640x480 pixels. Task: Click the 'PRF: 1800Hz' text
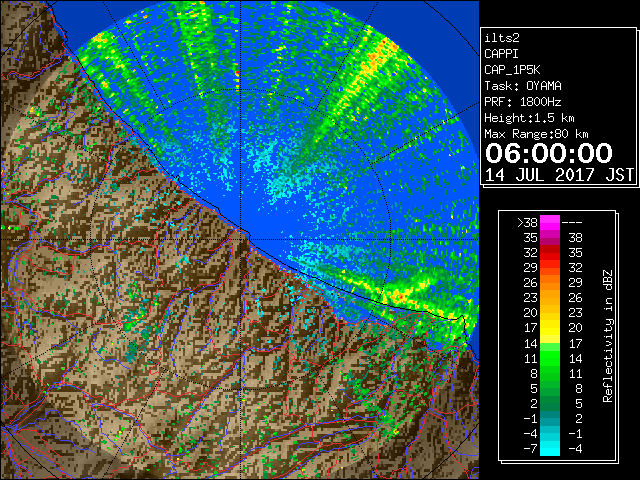pyautogui.click(x=523, y=102)
